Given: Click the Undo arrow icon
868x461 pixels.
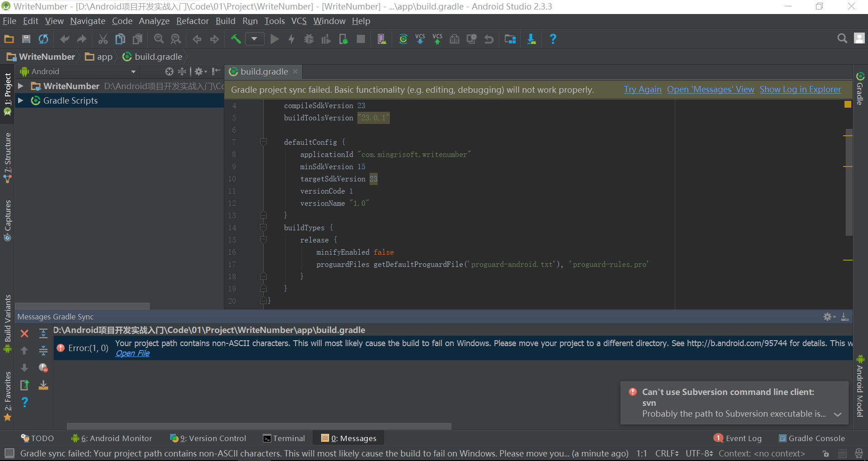Looking at the screenshot, I should click(x=65, y=39).
